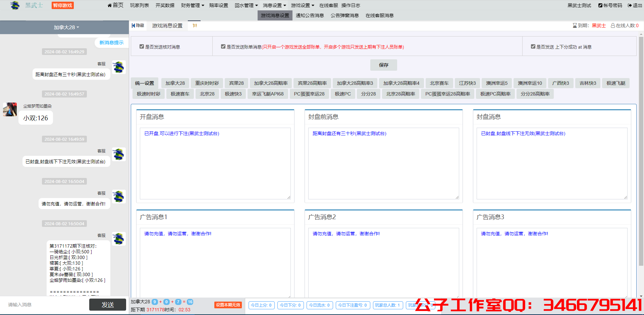Click in the 广告消息2 text area
This screenshot has height=315, width=644.
(x=384, y=262)
